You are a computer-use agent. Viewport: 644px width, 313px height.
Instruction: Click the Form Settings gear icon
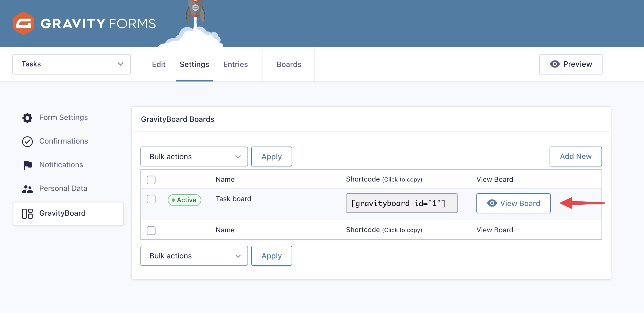[27, 118]
